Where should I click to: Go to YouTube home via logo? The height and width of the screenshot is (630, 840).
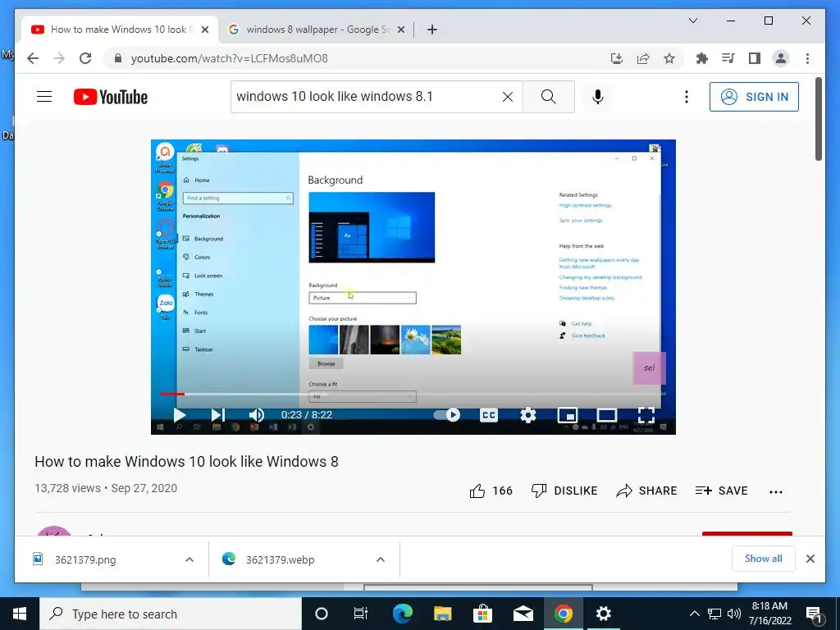click(x=111, y=97)
